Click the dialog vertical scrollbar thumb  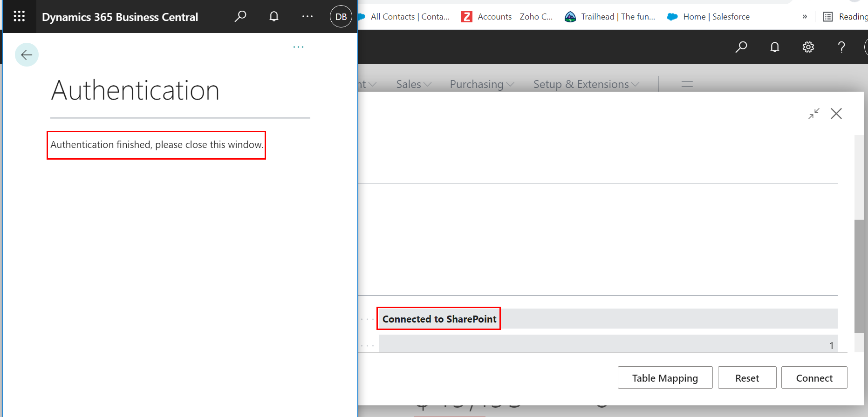(859, 276)
